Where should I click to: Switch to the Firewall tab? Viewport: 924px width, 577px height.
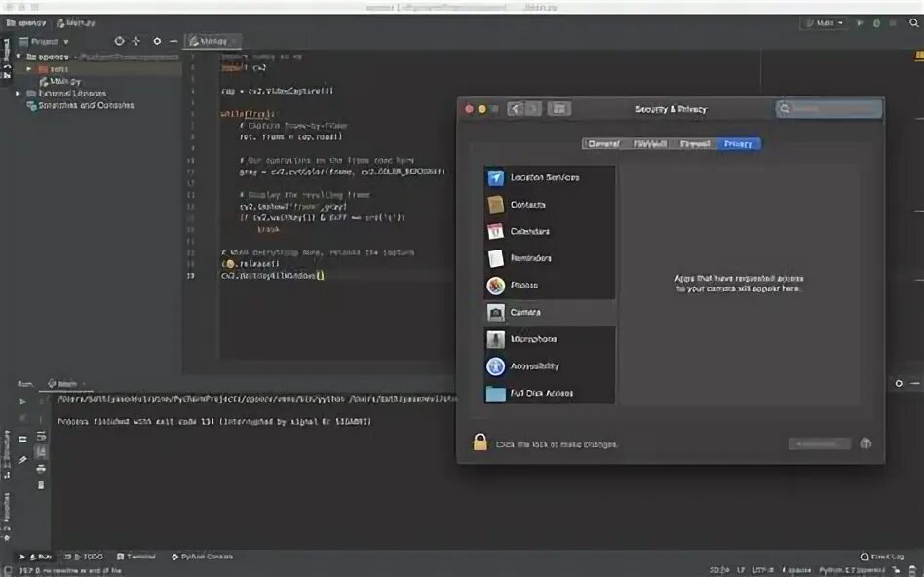(x=695, y=144)
